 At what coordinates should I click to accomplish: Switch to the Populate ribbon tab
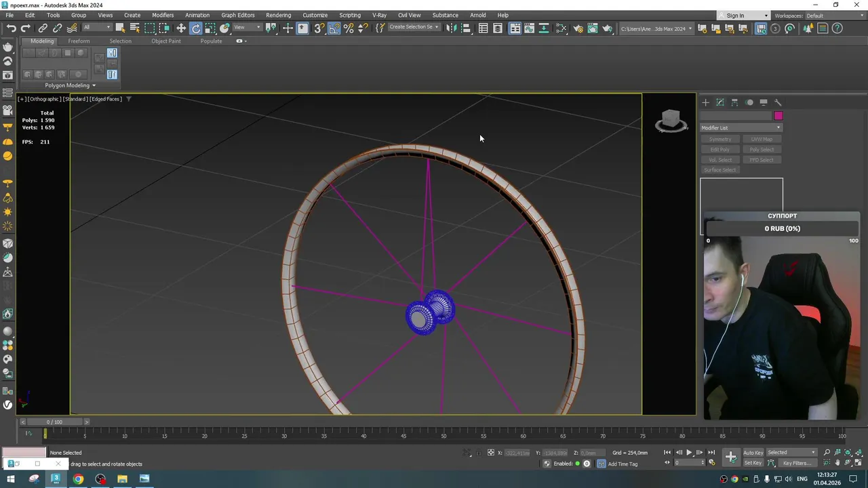click(x=211, y=41)
